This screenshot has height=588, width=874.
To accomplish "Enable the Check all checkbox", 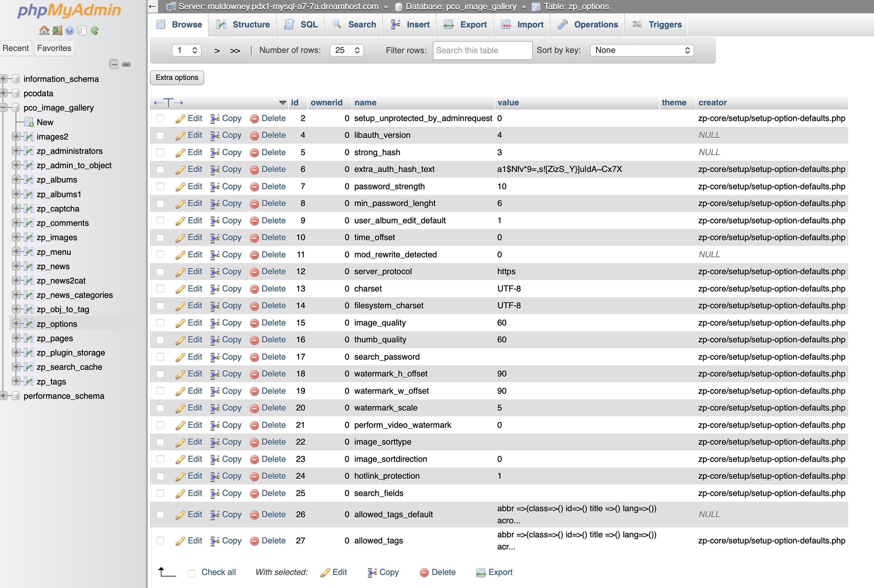I will (x=192, y=573).
